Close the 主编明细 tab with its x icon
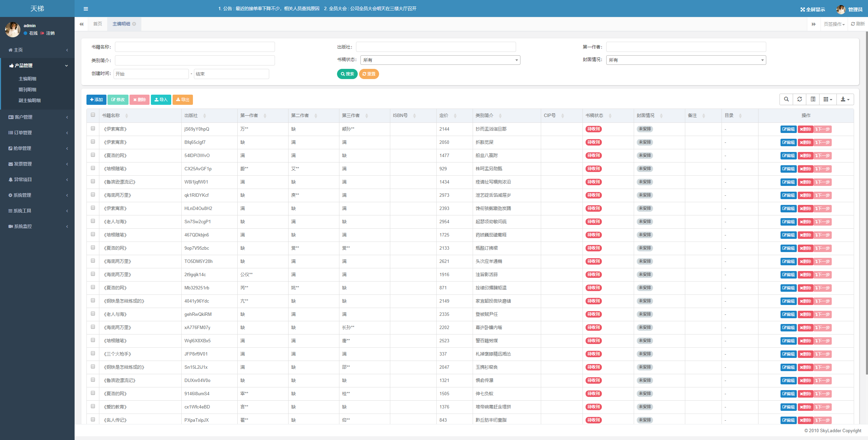 (x=134, y=24)
